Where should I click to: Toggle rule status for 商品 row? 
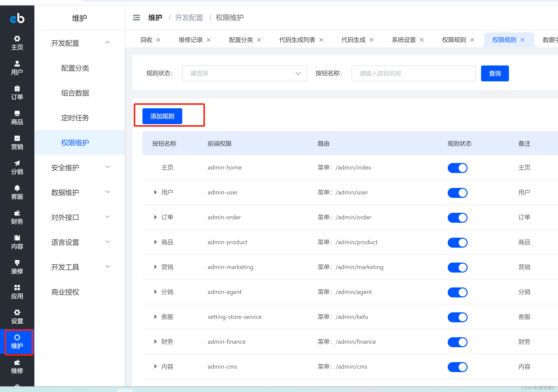pyautogui.click(x=457, y=242)
